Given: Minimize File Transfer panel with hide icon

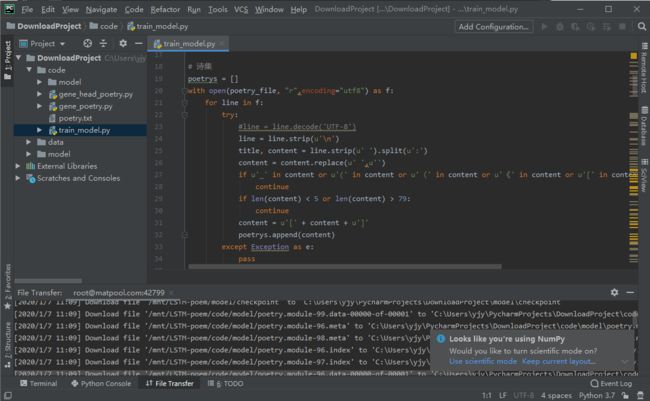Looking at the screenshot, I should [630, 292].
